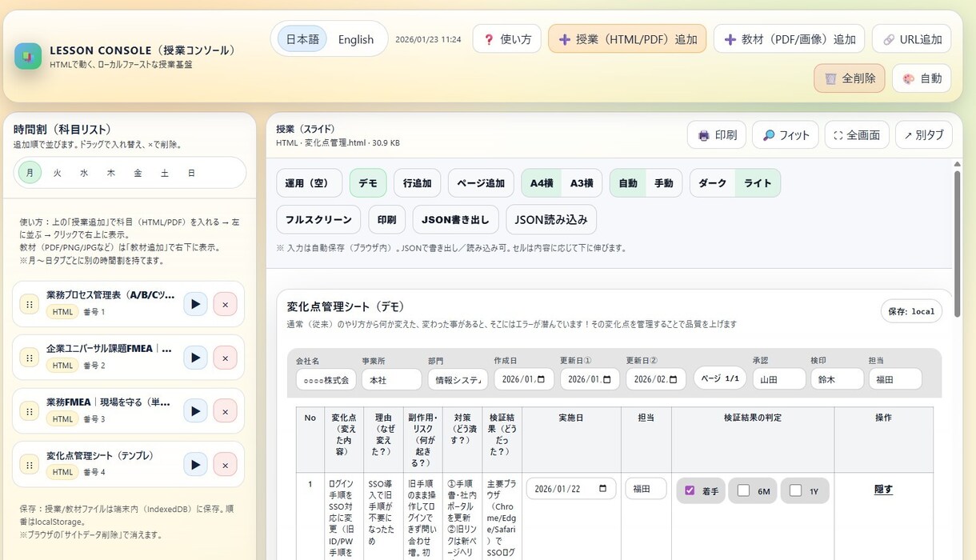Switch sheet to ライト theme
This screenshot has height=560, width=976.
(758, 183)
